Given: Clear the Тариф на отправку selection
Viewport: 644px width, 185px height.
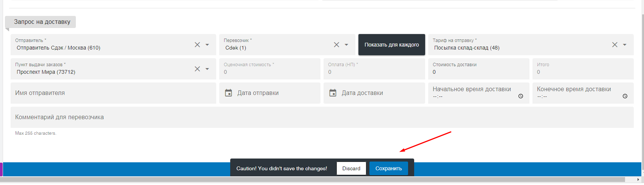Looking at the screenshot, I should [615, 45].
